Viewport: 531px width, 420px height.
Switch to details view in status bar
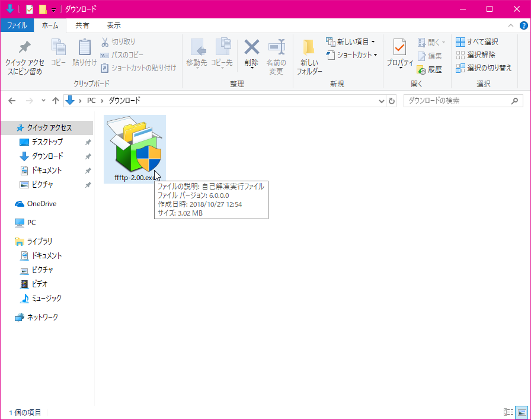click(508, 412)
